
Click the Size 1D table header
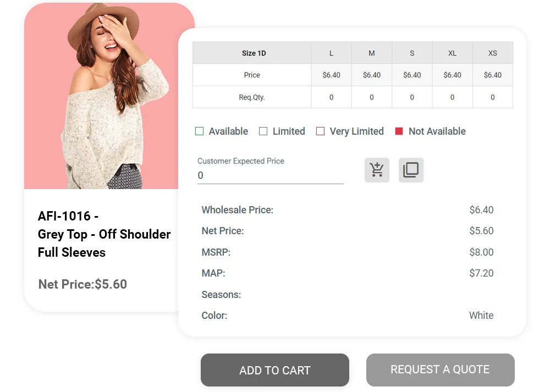point(254,53)
